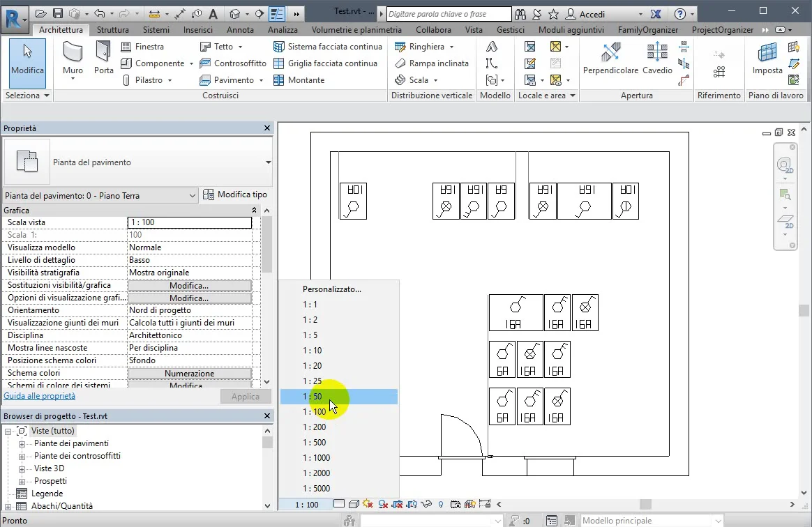
Task: Click the binoculars search icon
Action: pyautogui.click(x=520, y=14)
